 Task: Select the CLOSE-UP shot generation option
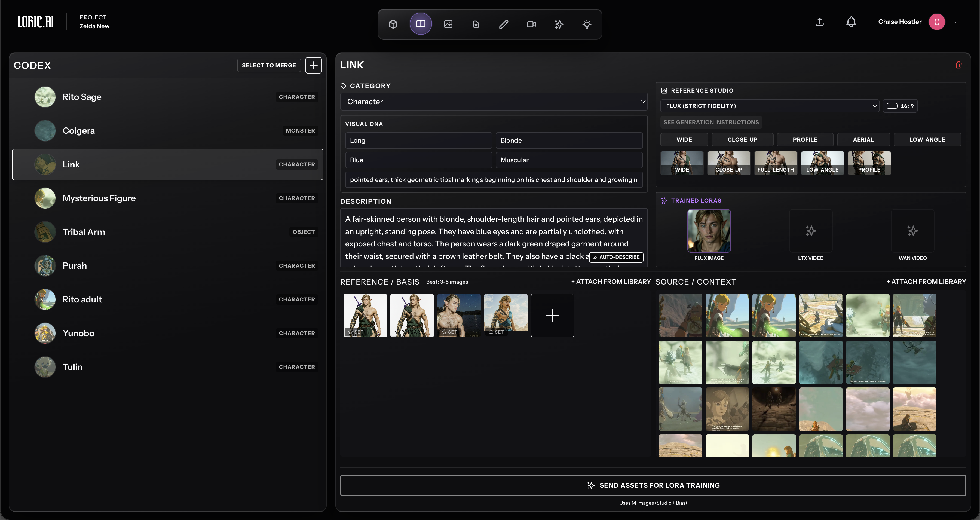point(742,140)
